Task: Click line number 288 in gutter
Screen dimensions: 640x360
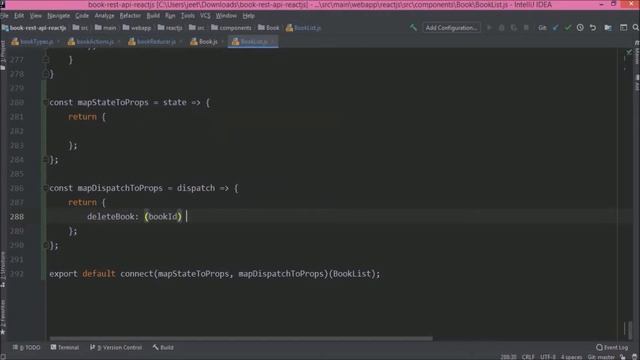Action: tap(17, 216)
